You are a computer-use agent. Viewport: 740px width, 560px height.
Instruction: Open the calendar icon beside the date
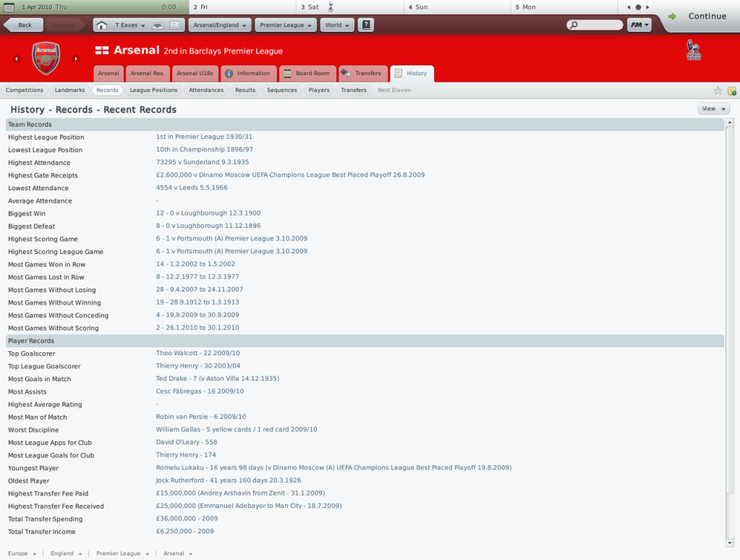pyautogui.click(x=9, y=7)
